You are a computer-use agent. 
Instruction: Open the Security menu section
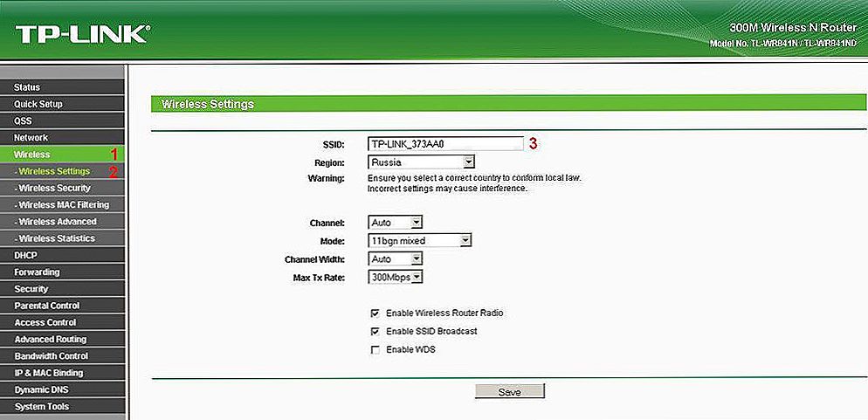pyautogui.click(x=62, y=289)
